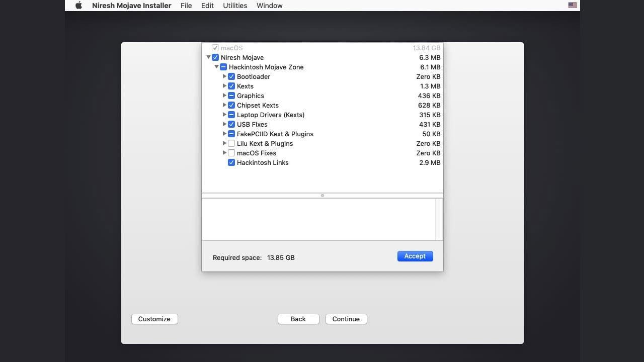Click the Laptop Drivers 315 KB value
This screenshot has width=644, height=362.
click(430, 115)
